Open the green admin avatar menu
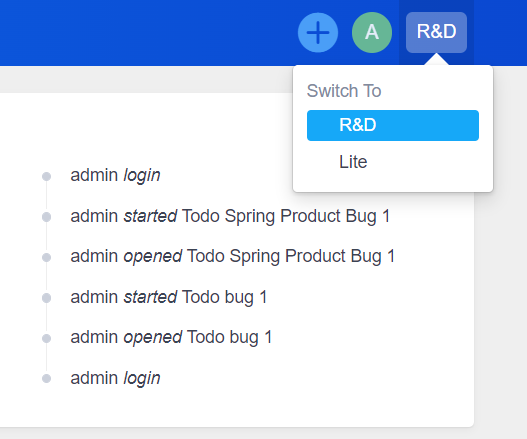This screenshot has width=527, height=439. pos(372,32)
